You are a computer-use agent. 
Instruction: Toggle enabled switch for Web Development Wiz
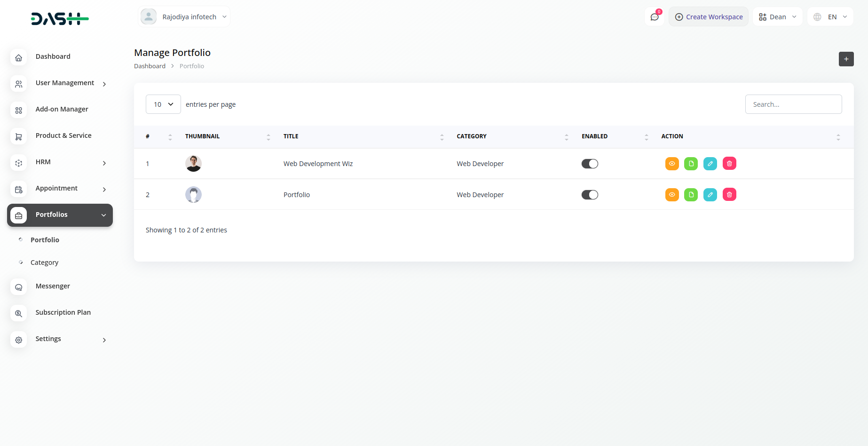click(x=590, y=164)
